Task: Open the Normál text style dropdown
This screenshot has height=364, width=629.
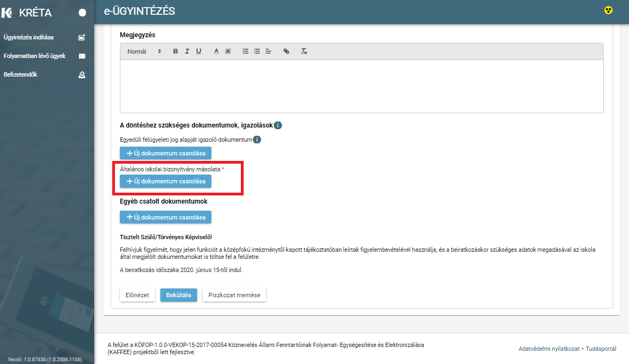Action: tap(144, 51)
